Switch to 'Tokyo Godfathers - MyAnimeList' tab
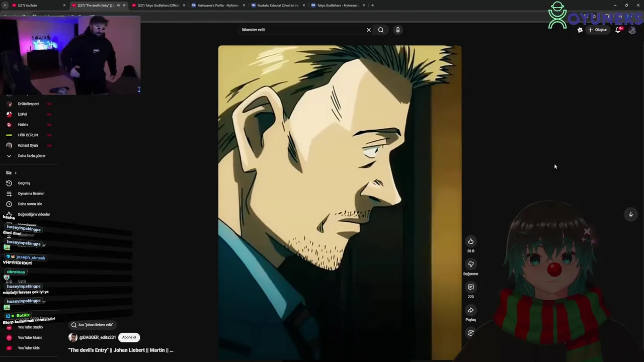This screenshot has height=362, width=644. coord(337,5)
